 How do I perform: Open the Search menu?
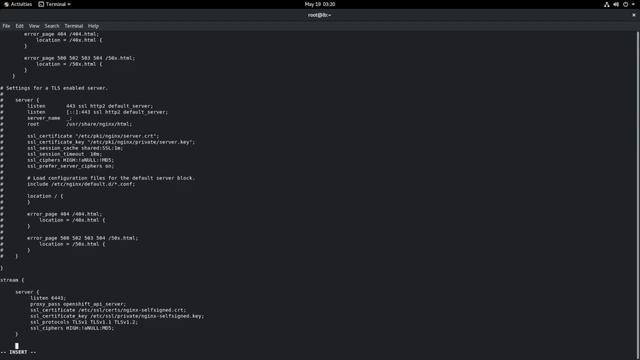[52, 26]
